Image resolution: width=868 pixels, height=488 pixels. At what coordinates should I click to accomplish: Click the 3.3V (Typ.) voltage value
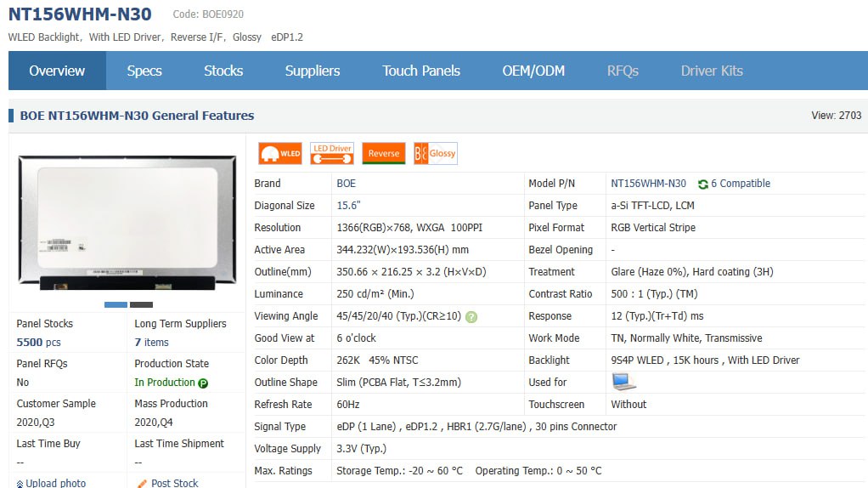[x=362, y=449]
